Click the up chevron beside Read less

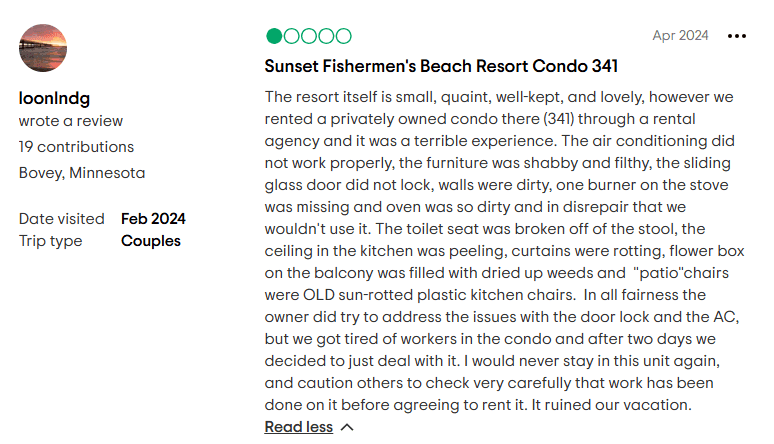(x=347, y=427)
